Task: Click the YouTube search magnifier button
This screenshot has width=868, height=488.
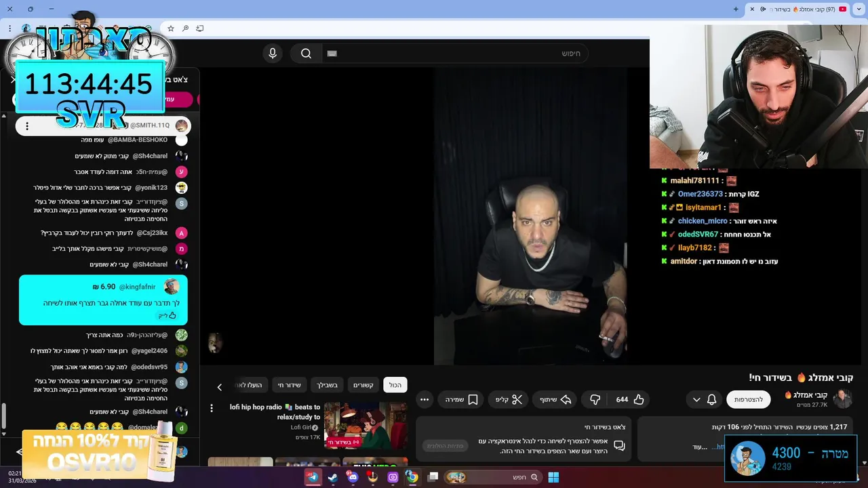Action: point(306,54)
